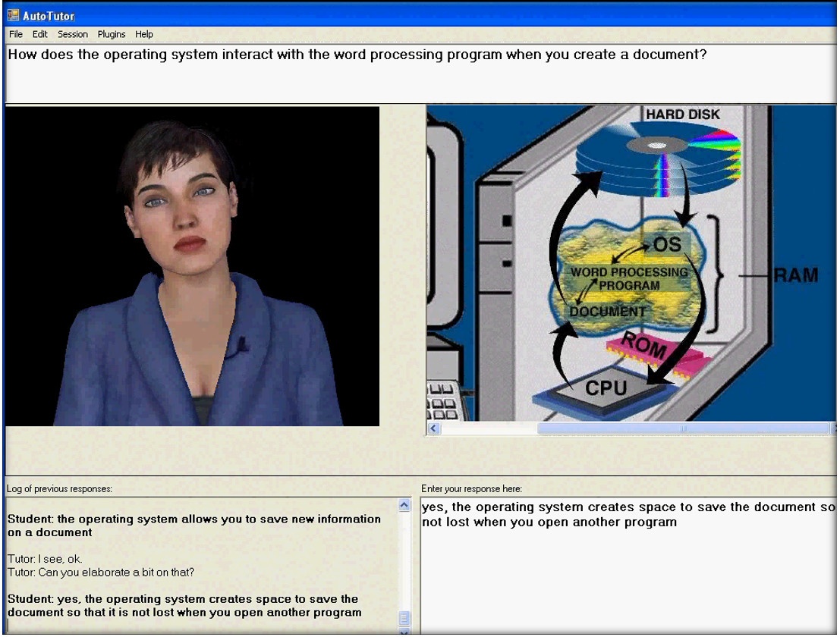Screen dimensions: 840x637
Task: Click the last Student response in the log
Action: click(x=184, y=605)
